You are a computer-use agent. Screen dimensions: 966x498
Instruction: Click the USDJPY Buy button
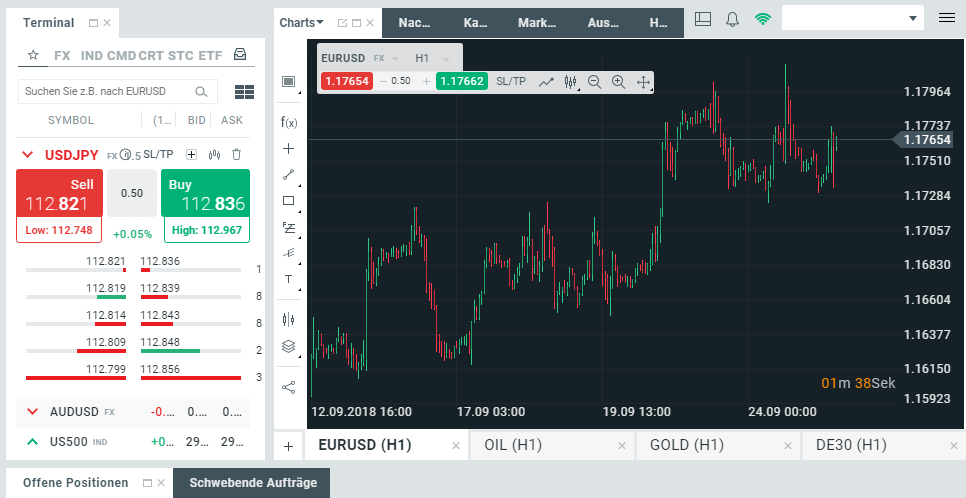pyautogui.click(x=206, y=193)
